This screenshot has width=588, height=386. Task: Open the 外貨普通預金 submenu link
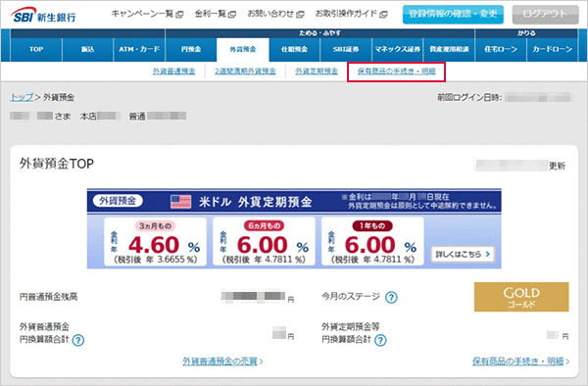click(174, 72)
